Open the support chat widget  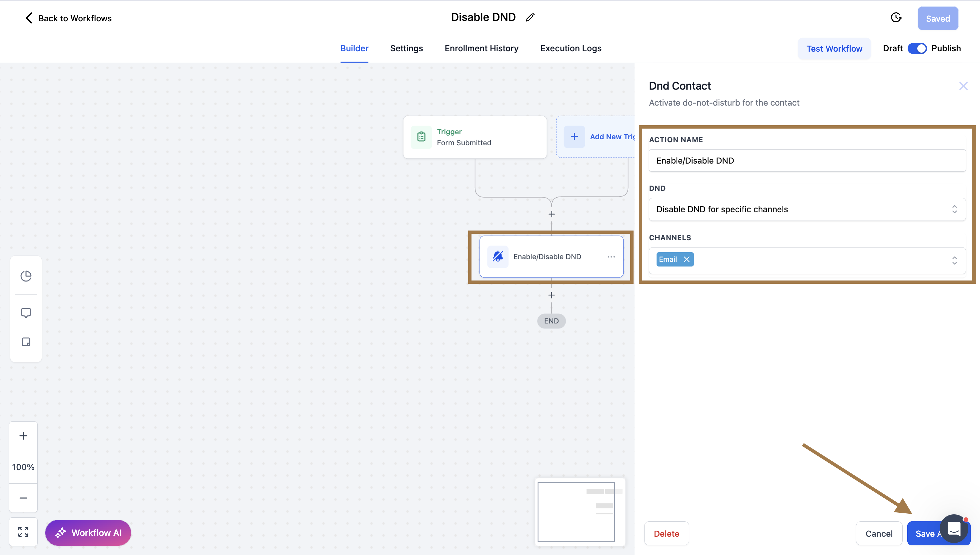[954, 529]
